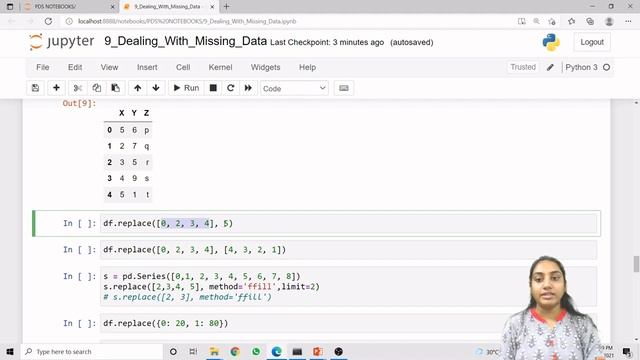640x360 pixels.
Task: Open the Insert menu
Action: coord(147,67)
